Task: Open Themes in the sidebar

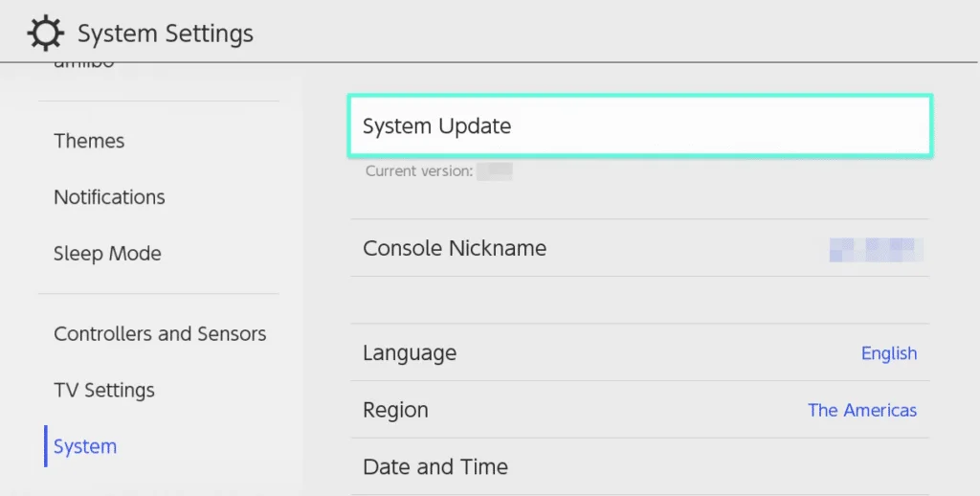Action: tap(89, 141)
